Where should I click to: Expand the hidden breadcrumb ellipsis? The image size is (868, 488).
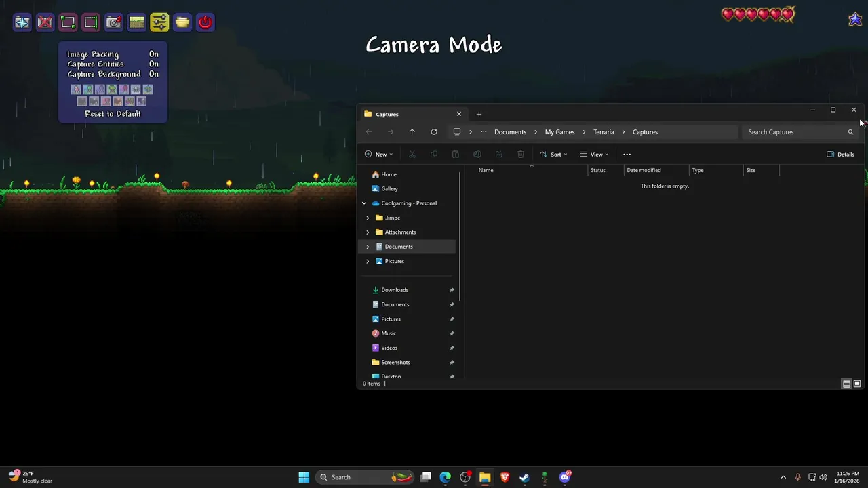pos(484,132)
